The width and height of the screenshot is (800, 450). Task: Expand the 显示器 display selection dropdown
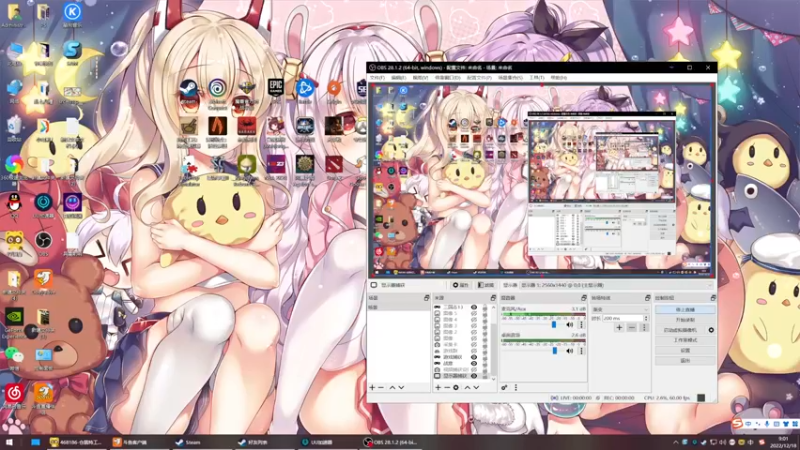(617, 285)
